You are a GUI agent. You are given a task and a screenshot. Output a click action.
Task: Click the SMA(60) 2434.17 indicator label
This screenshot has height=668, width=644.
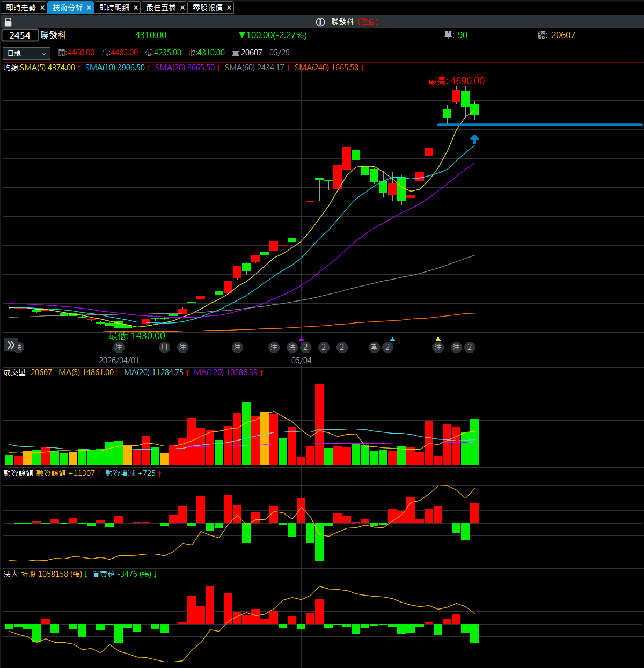[x=254, y=68]
